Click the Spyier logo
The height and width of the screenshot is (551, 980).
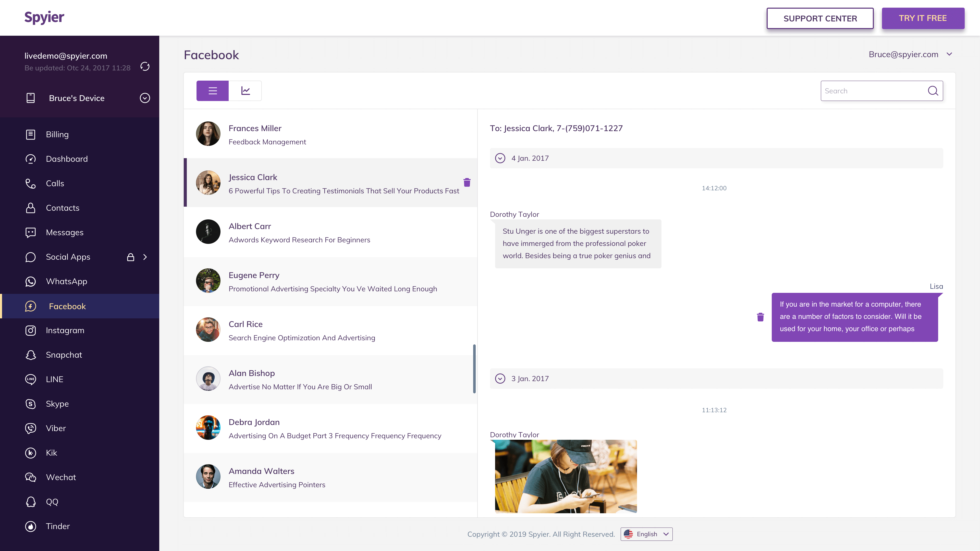click(x=44, y=18)
